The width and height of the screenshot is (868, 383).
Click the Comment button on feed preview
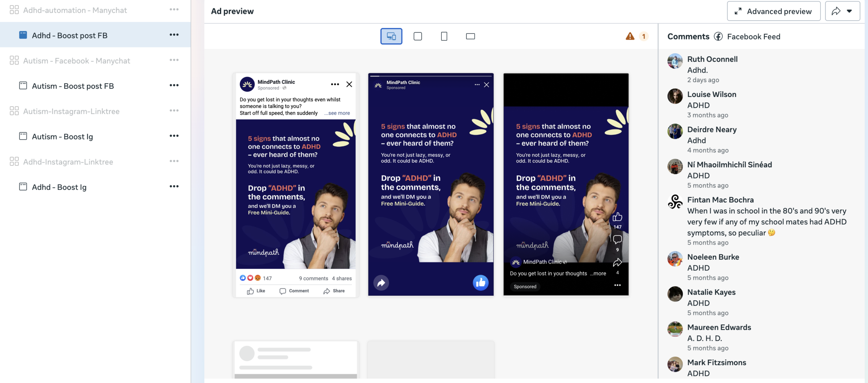pos(294,291)
